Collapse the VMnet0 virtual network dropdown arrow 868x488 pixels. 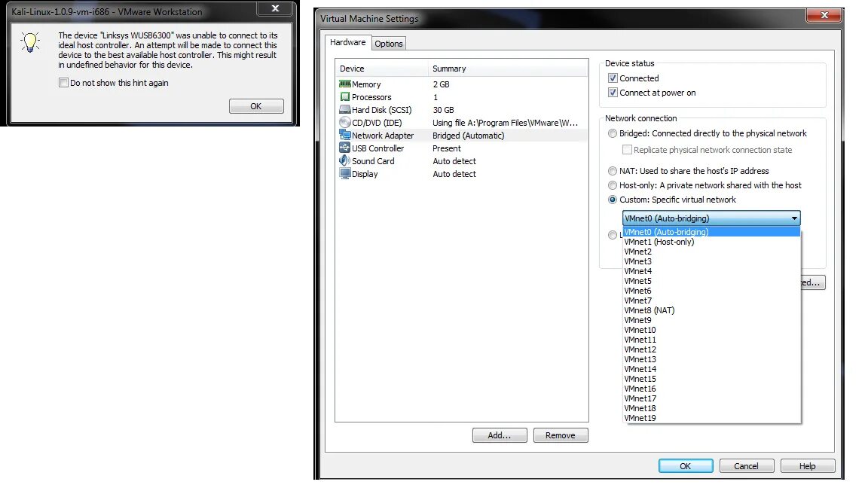coord(794,218)
